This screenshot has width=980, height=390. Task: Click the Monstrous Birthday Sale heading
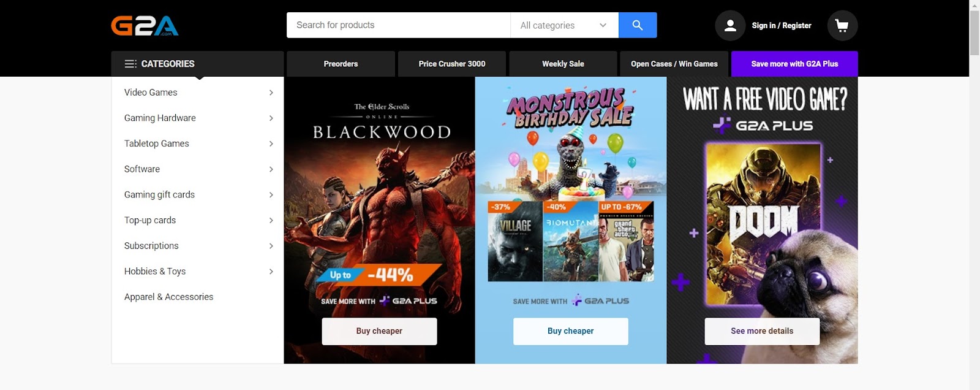[570, 108]
